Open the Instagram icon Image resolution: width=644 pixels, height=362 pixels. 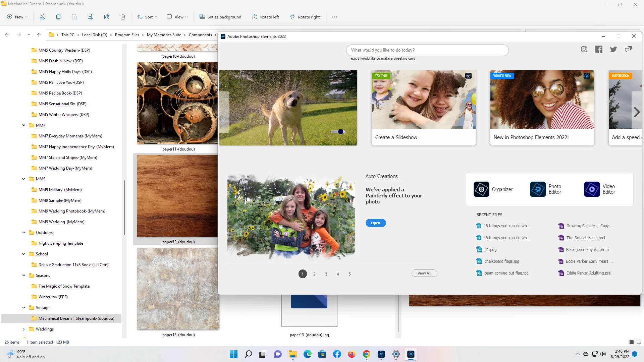click(584, 49)
